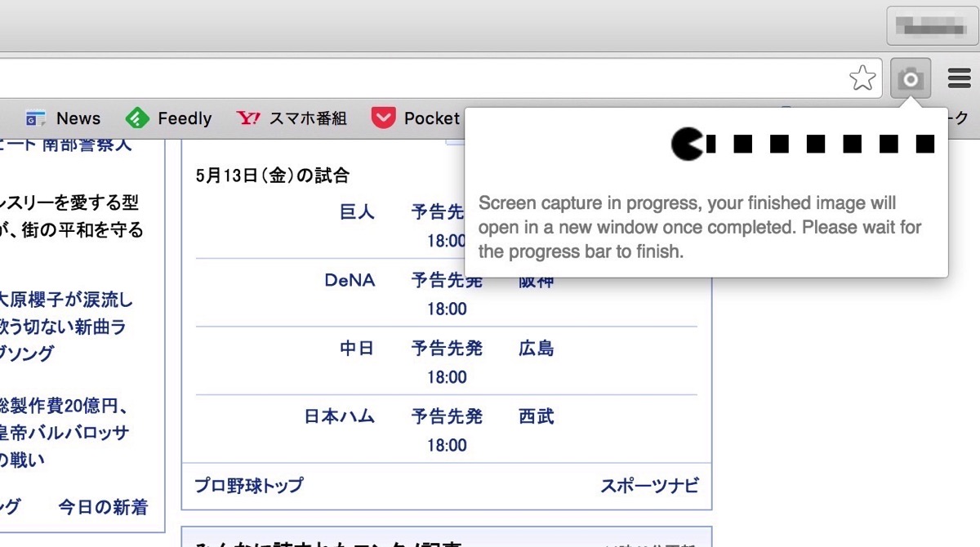Open the スポーツナビ link
The image size is (980, 547).
coord(649,485)
